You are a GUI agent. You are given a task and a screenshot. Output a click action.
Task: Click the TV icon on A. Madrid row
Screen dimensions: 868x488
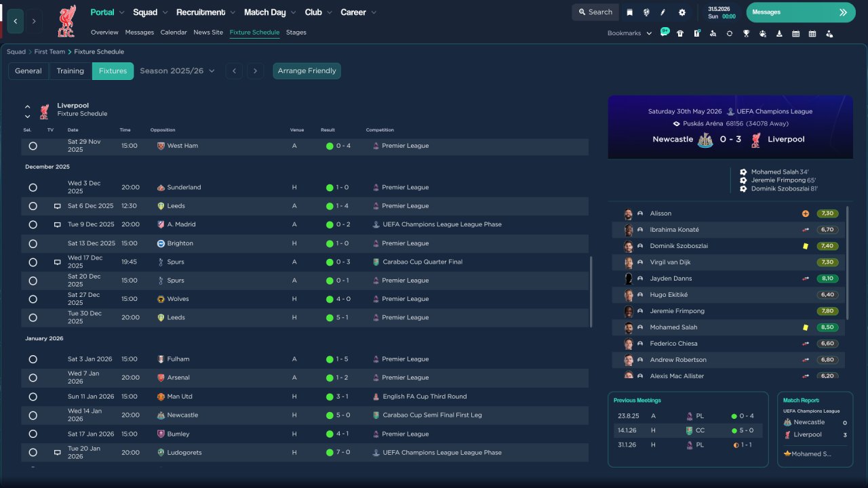58,224
